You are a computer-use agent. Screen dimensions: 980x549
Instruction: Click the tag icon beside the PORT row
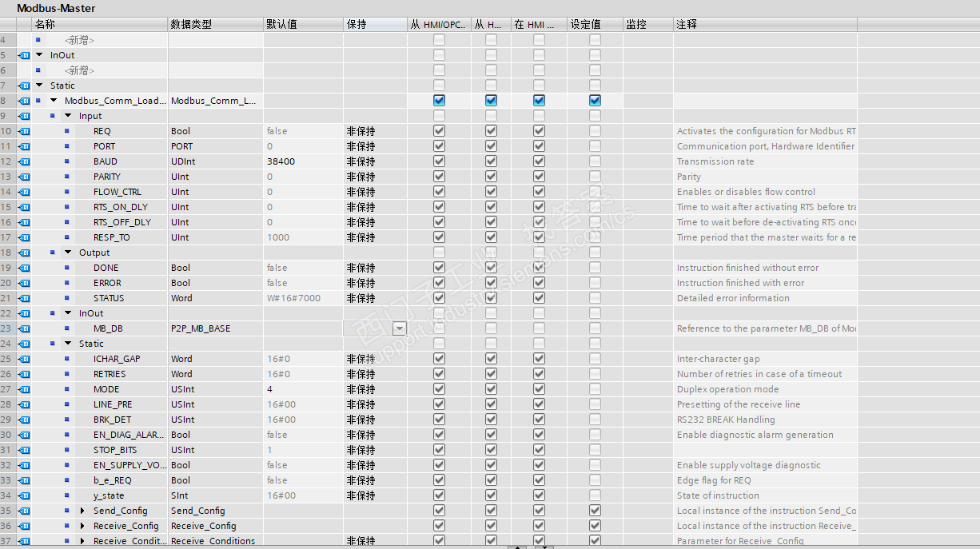coord(24,146)
